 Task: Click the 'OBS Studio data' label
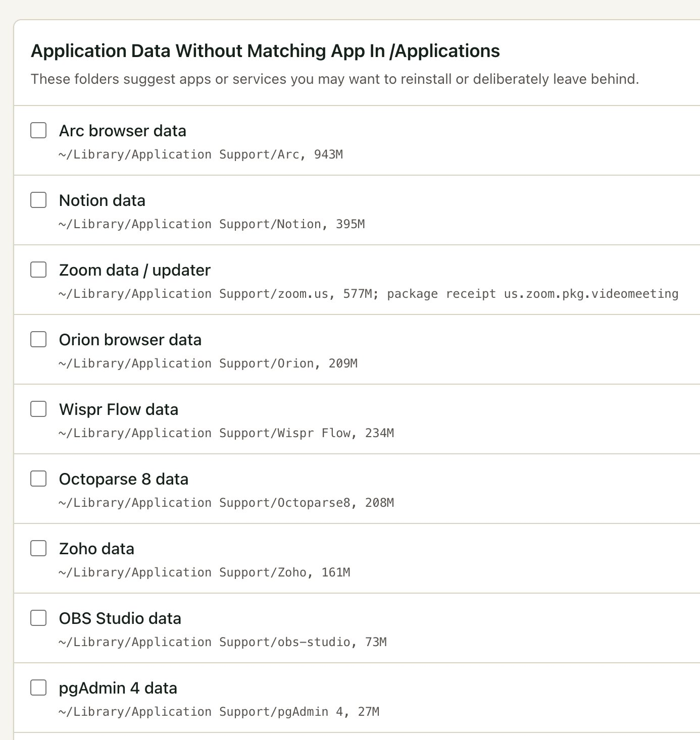pos(120,618)
